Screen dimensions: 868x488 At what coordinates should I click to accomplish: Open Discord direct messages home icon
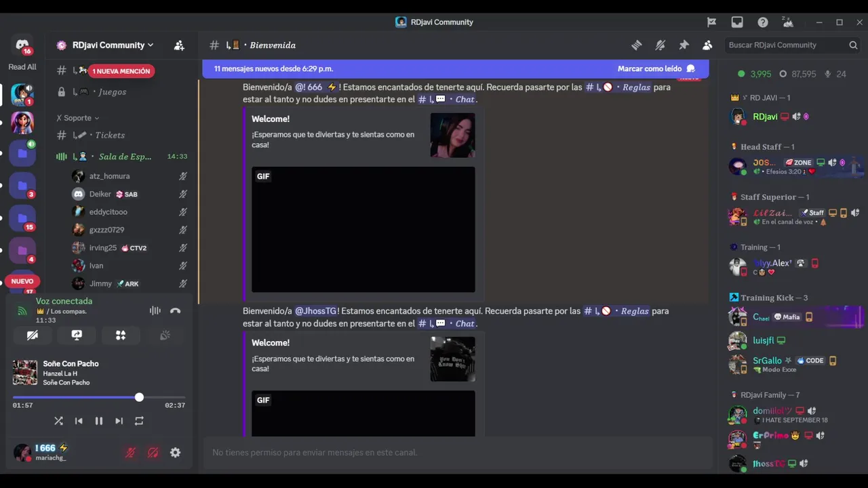22,45
